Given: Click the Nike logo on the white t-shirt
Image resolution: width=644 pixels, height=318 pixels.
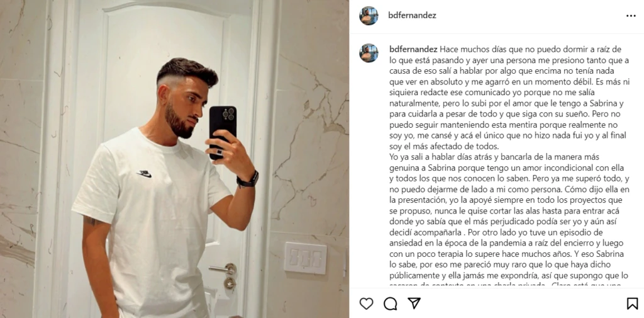Looking at the screenshot, I should point(144,174).
